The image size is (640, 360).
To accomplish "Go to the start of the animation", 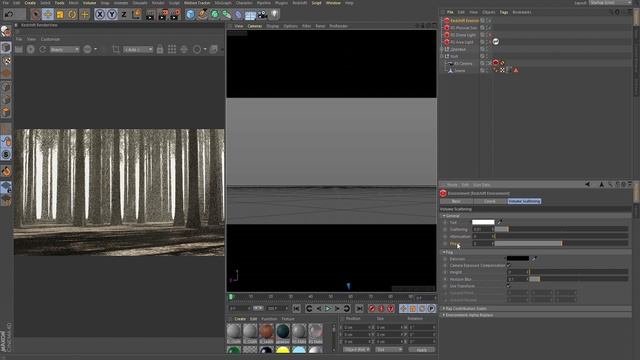I will click(296, 309).
